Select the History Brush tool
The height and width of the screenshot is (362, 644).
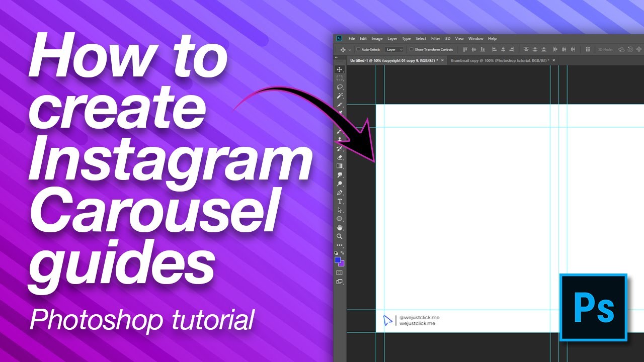click(340, 148)
